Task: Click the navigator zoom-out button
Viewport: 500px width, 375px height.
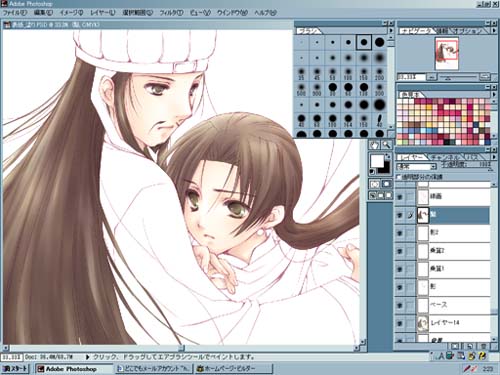Action: [x=432, y=77]
